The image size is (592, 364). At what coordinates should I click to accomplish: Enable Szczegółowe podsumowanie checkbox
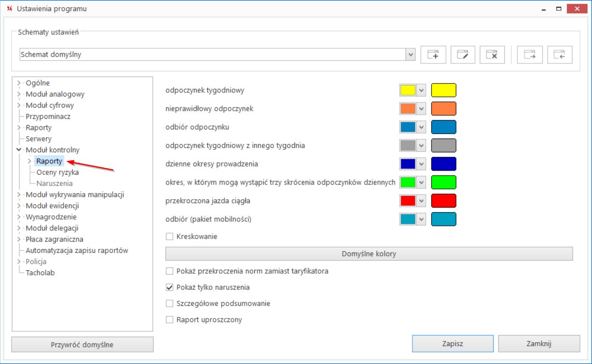(x=169, y=303)
